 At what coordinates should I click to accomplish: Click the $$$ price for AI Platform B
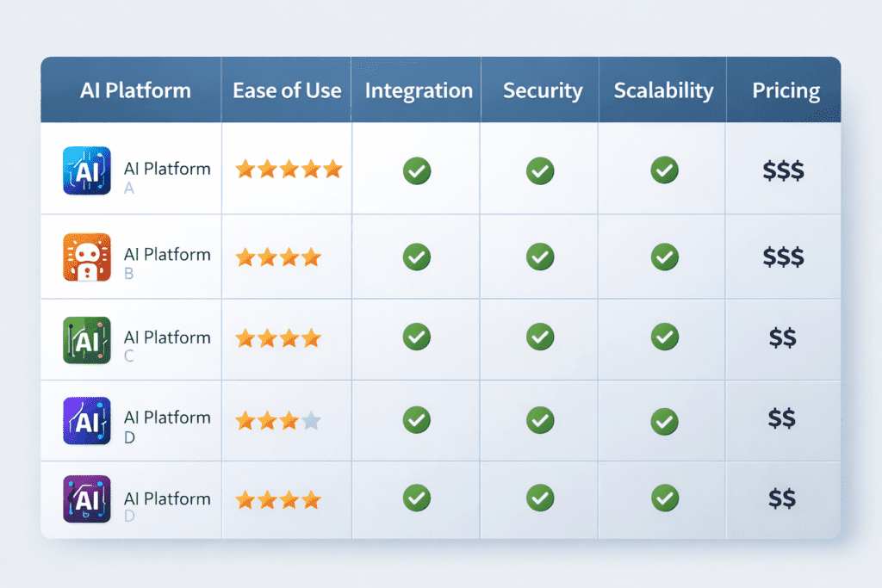(x=784, y=257)
